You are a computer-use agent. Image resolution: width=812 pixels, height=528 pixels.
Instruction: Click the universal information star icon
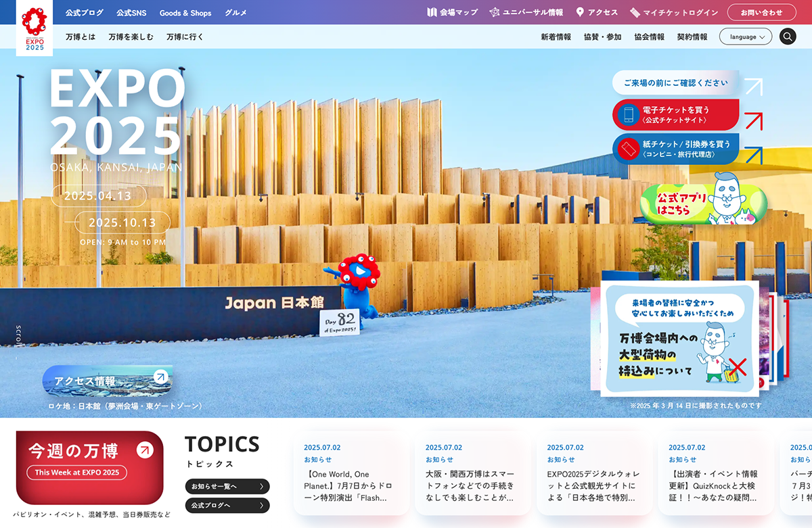click(x=495, y=12)
